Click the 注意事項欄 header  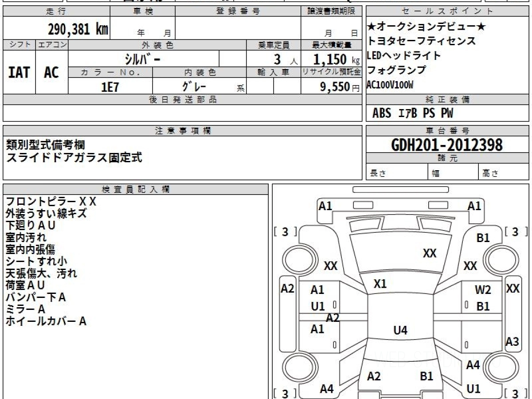(182, 131)
